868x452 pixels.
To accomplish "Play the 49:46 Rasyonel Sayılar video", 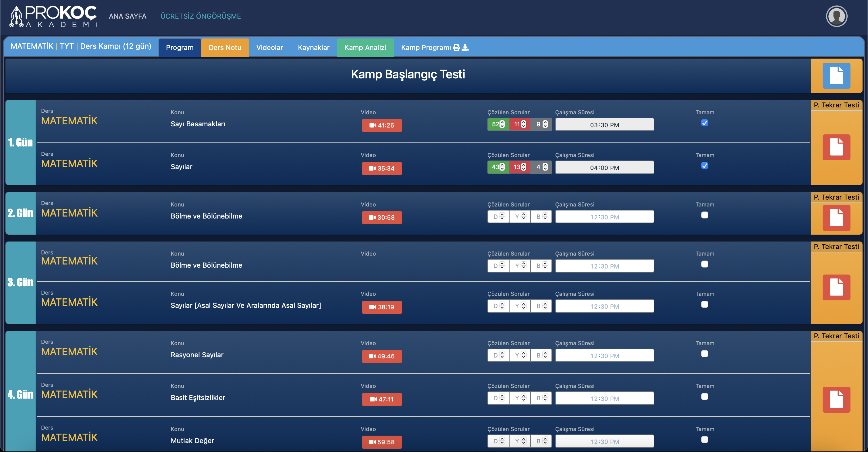I will (381, 356).
